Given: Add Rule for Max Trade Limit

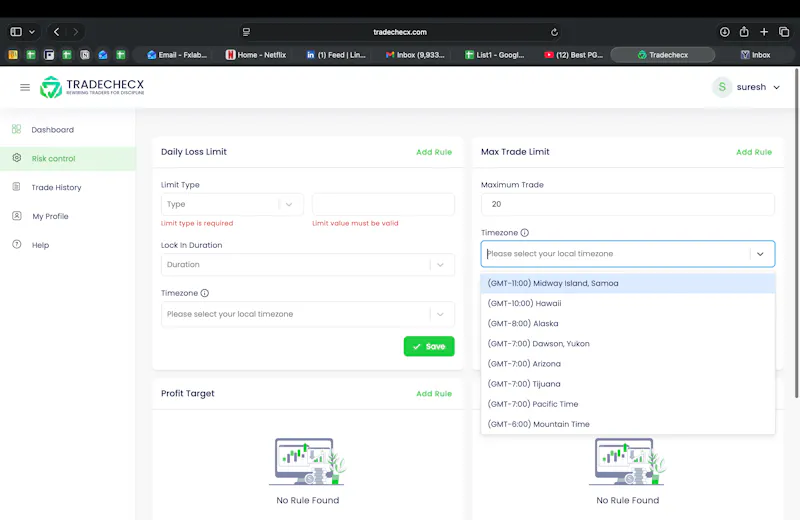Looking at the screenshot, I should point(754,152).
